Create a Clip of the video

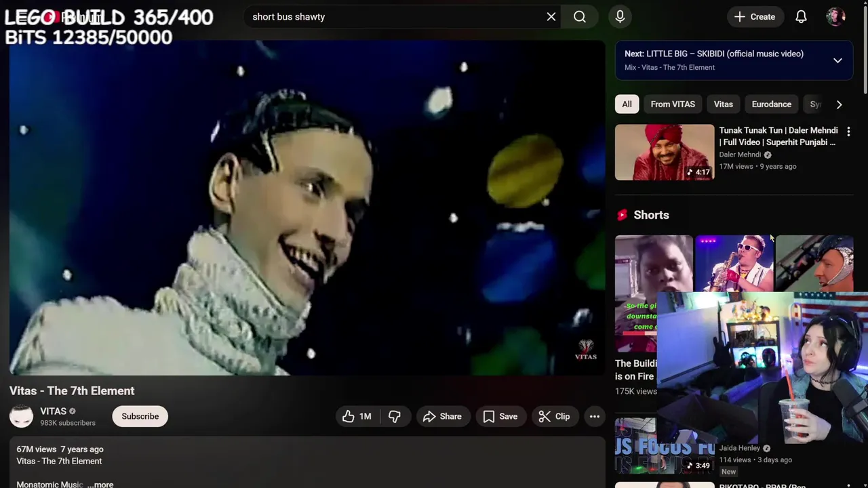click(554, 416)
